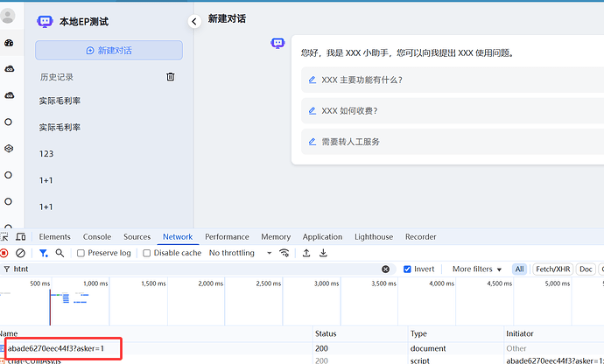
Task: Click the 新建对话 button
Action: tap(109, 50)
